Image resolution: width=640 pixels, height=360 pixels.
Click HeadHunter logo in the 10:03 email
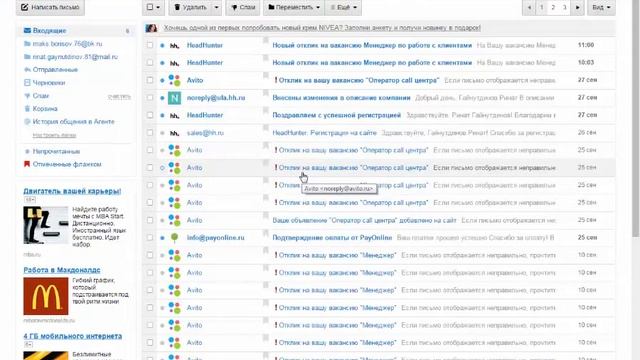pos(174,63)
